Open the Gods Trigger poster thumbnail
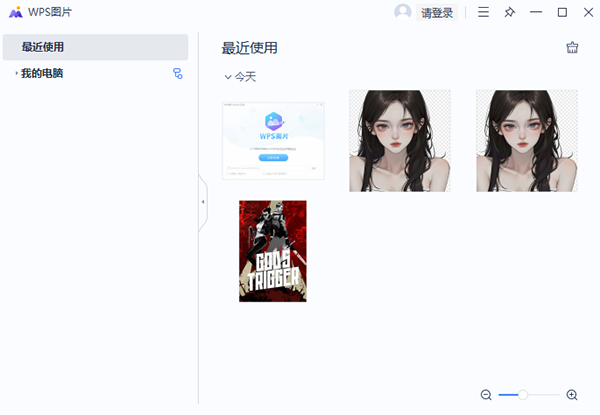This screenshot has height=415, width=600. (273, 251)
